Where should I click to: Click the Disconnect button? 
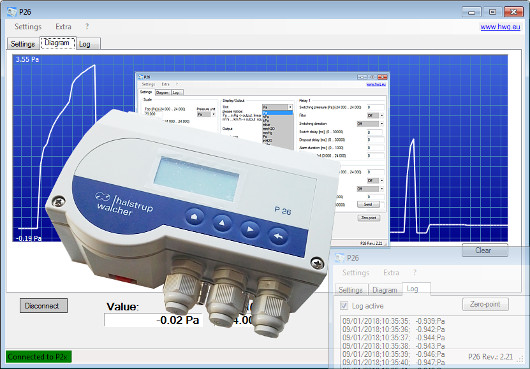pyautogui.click(x=44, y=305)
